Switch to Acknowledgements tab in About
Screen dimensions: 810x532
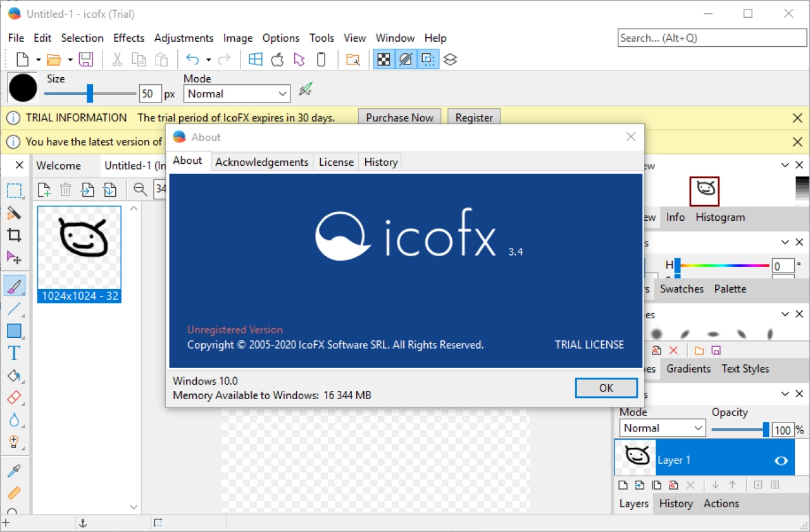pos(262,162)
